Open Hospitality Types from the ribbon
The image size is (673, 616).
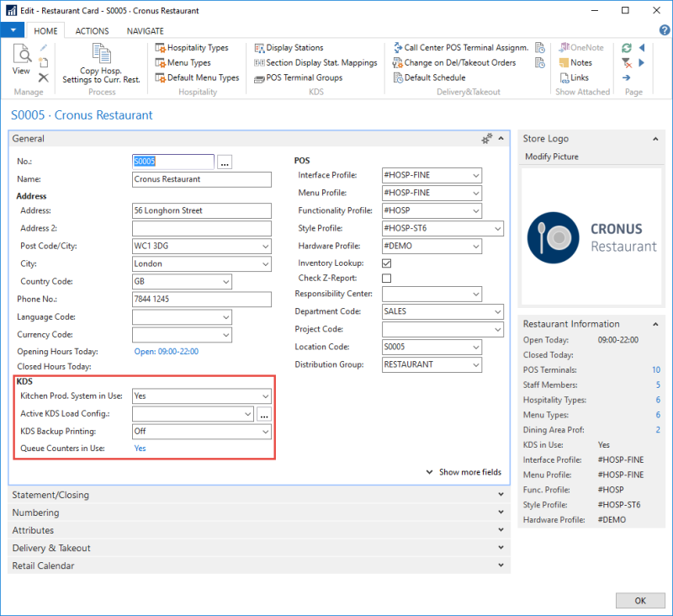click(x=194, y=48)
